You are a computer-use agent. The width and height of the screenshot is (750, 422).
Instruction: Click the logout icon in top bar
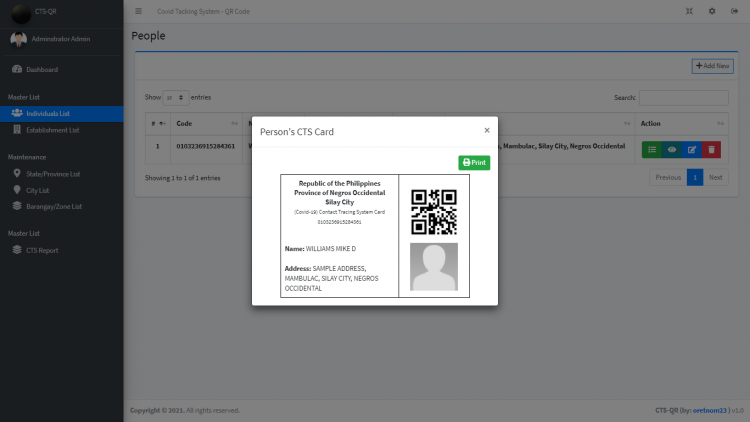point(734,11)
